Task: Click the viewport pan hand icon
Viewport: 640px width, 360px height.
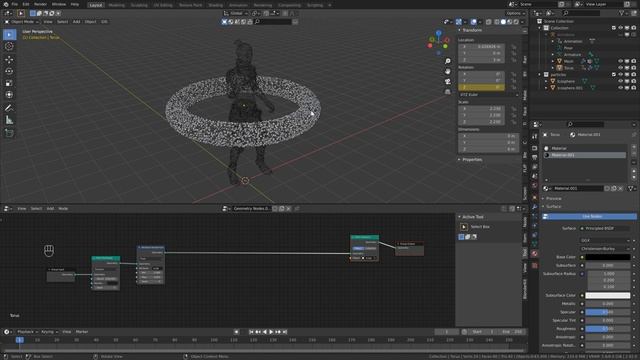Action: click(448, 71)
